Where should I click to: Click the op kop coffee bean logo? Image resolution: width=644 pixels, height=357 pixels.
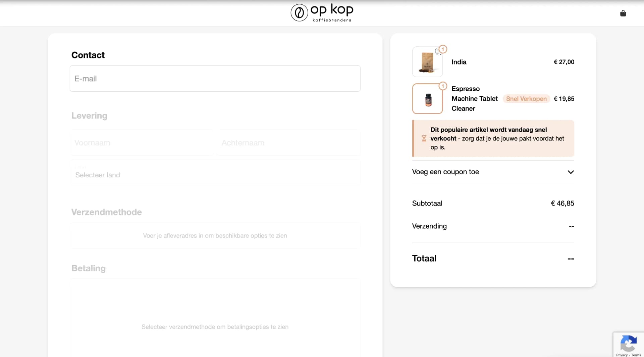[x=299, y=13]
